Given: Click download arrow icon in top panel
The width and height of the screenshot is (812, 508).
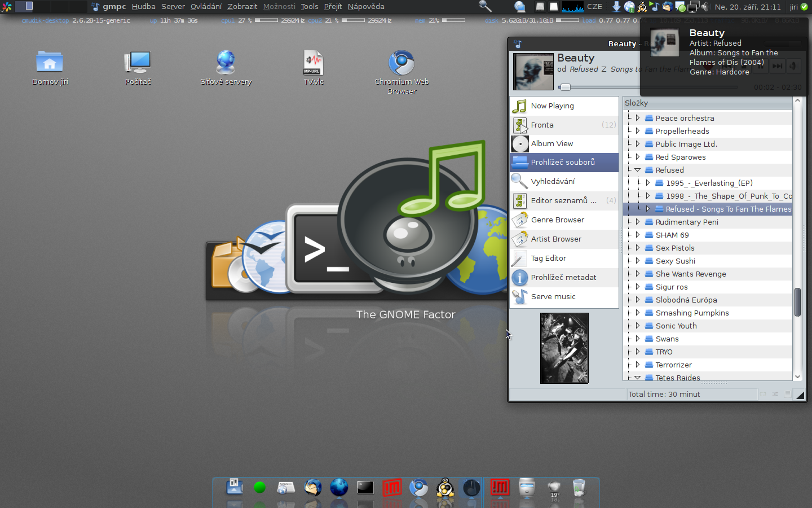Looking at the screenshot, I should tap(616, 7).
